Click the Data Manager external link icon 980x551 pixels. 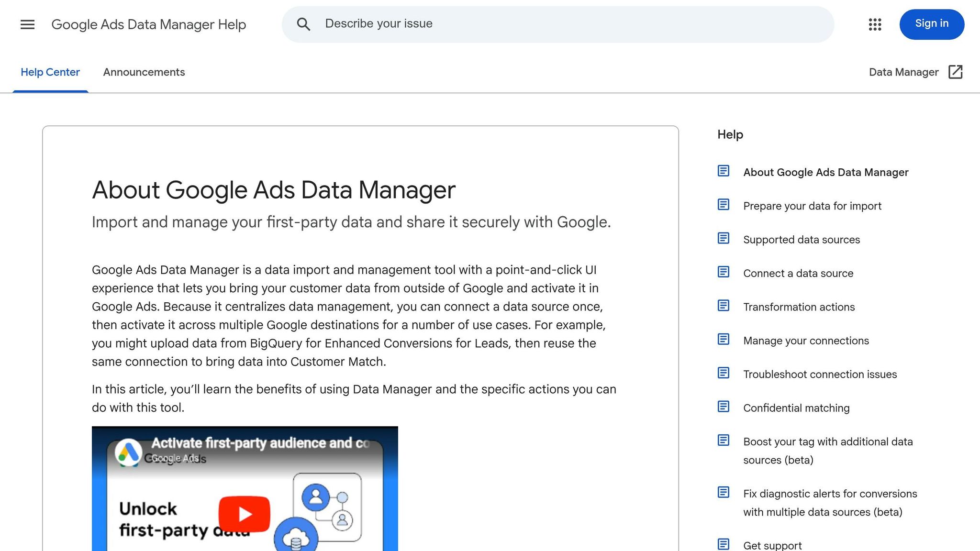pos(955,72)
